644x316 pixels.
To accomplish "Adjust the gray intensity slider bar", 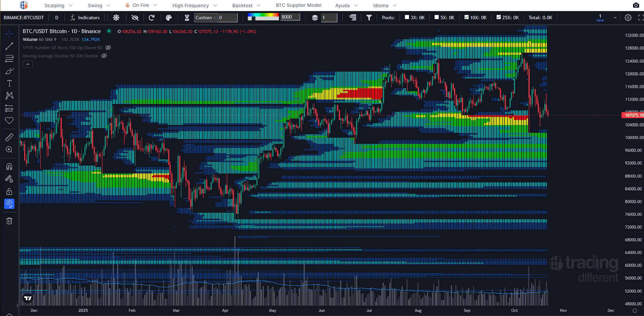I will click(263, 19).
